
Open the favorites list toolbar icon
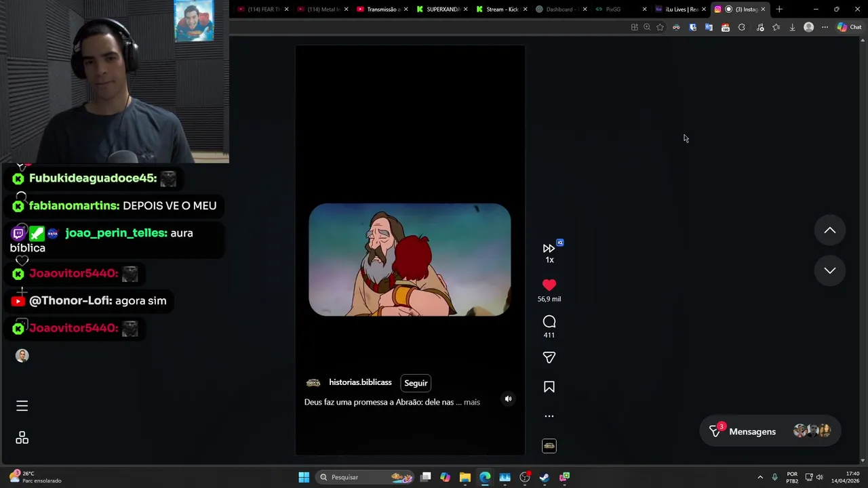776,27
